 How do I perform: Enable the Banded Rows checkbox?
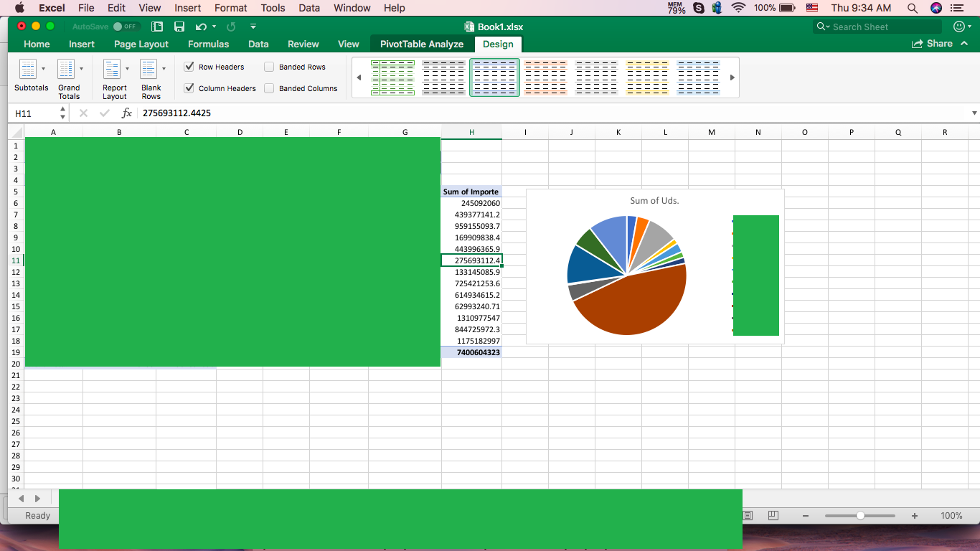click(x=269, y=67)
